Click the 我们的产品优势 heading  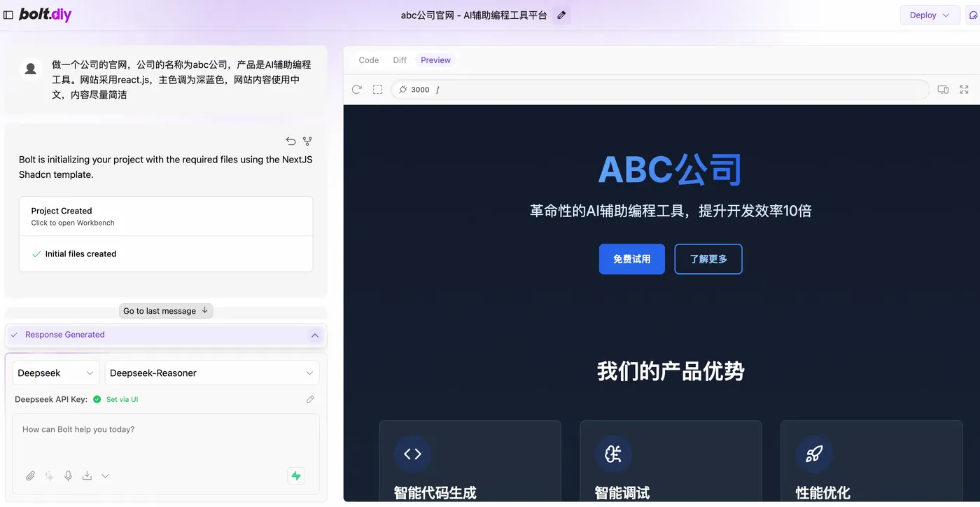click(671, 371)
